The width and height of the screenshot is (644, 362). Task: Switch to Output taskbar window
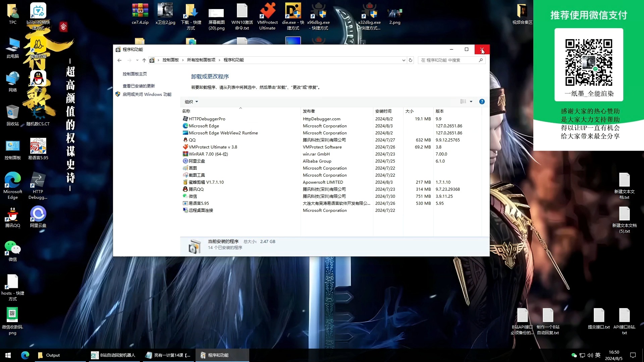tap(61, 355)
